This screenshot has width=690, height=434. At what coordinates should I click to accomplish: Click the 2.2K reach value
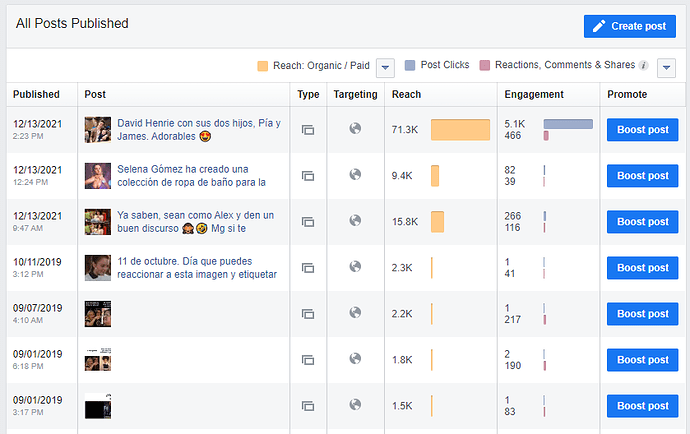402,314
